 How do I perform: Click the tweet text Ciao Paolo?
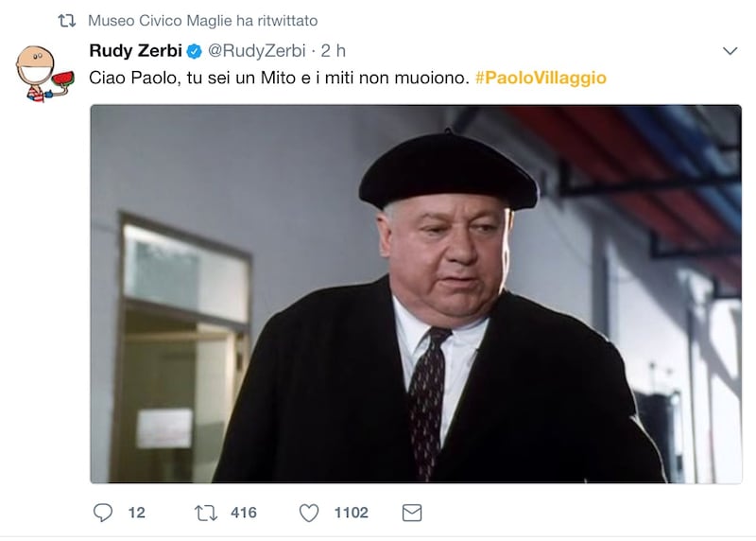pos(279,78)
